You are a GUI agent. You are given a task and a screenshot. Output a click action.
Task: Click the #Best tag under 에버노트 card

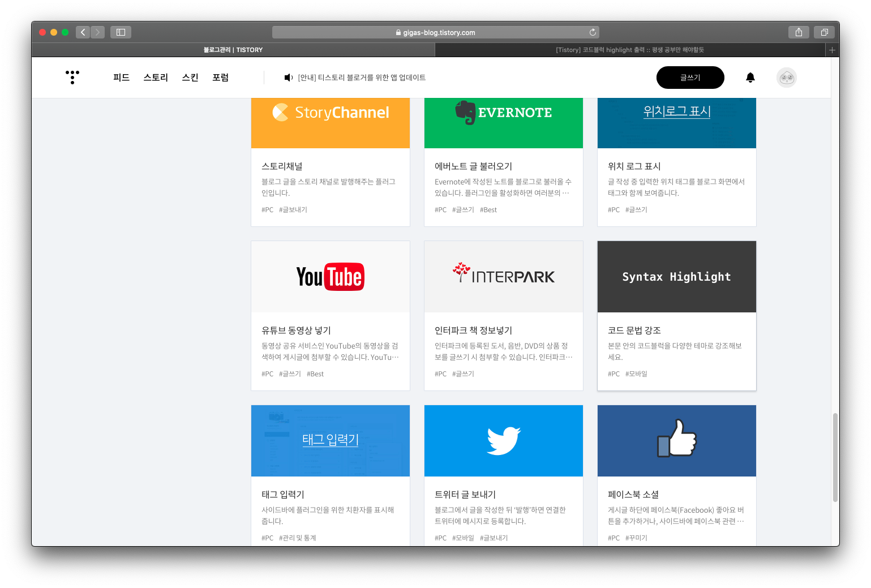pyautogui.click(x=488, y=210)
